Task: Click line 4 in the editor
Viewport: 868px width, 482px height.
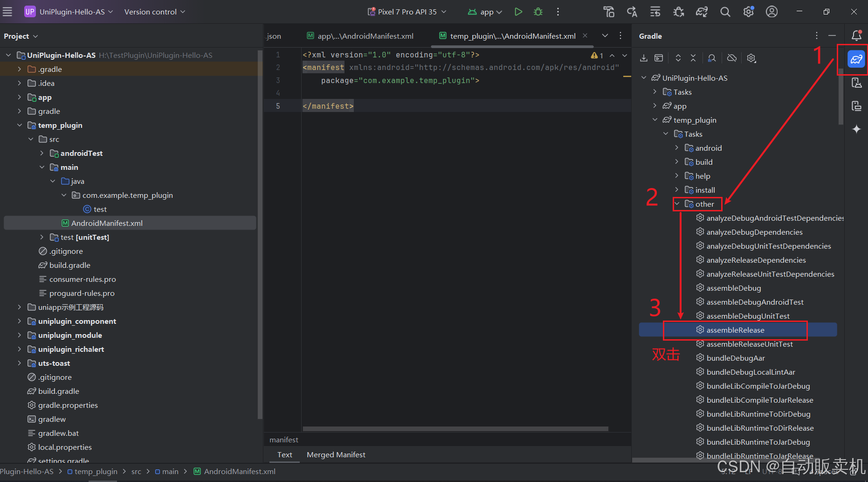Action: [466, 93]
